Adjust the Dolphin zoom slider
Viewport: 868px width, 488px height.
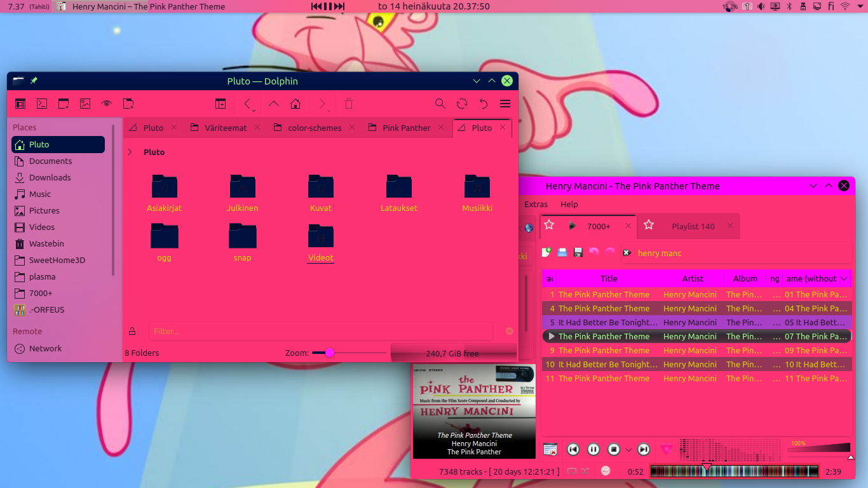point(349,353)
